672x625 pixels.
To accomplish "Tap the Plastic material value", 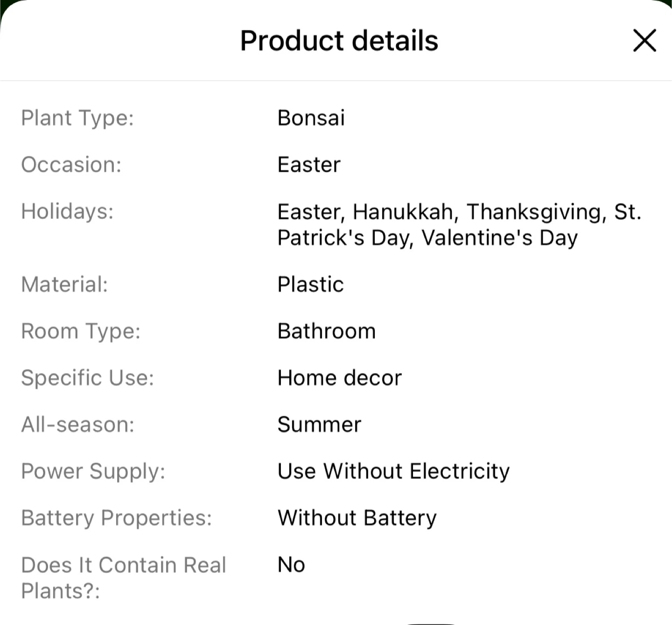I will click(311, 284).
